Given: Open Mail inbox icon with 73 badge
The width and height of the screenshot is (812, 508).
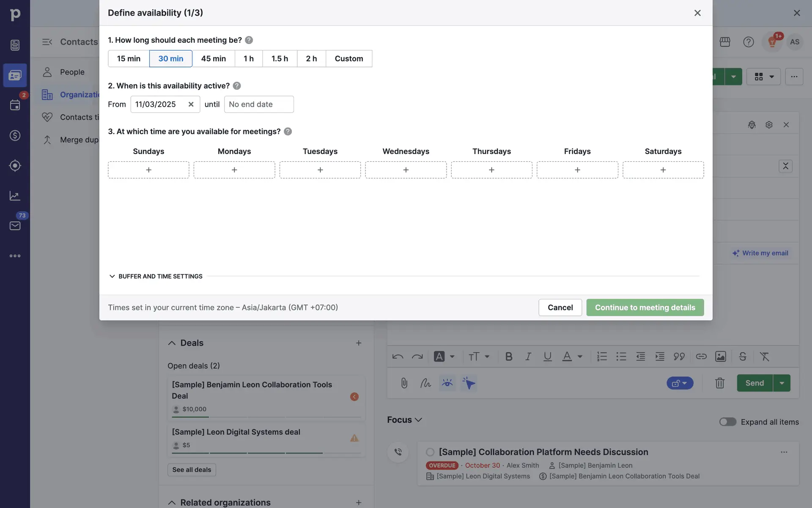Looking at the screenshot, I should [x=15, y=226].
